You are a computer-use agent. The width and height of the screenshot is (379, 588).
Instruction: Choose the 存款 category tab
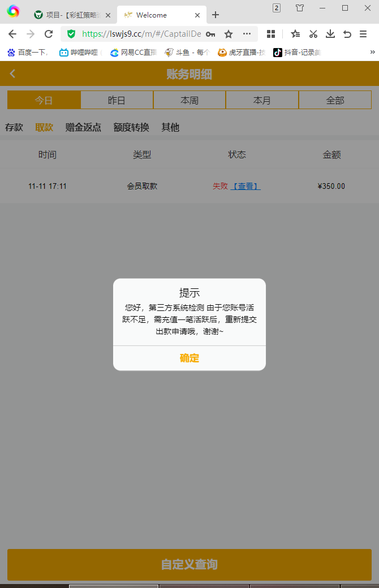pyautogui.click(x=14, y=127)
